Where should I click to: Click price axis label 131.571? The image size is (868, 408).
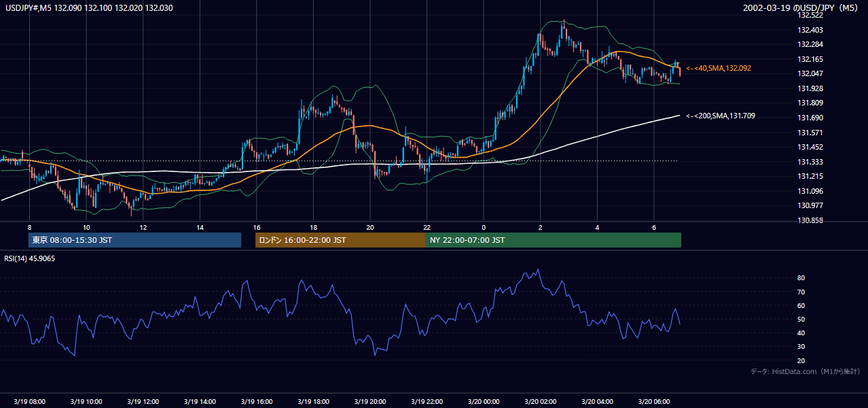[811, 133]
